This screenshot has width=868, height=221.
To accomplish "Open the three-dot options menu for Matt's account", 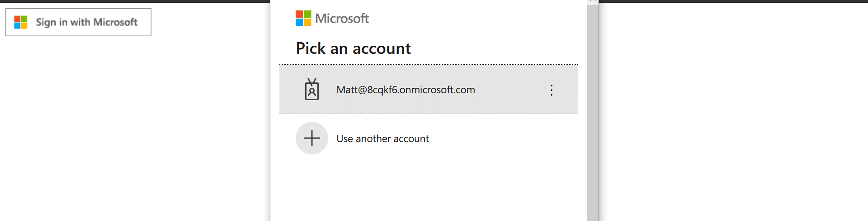I will tap(551, 90).
